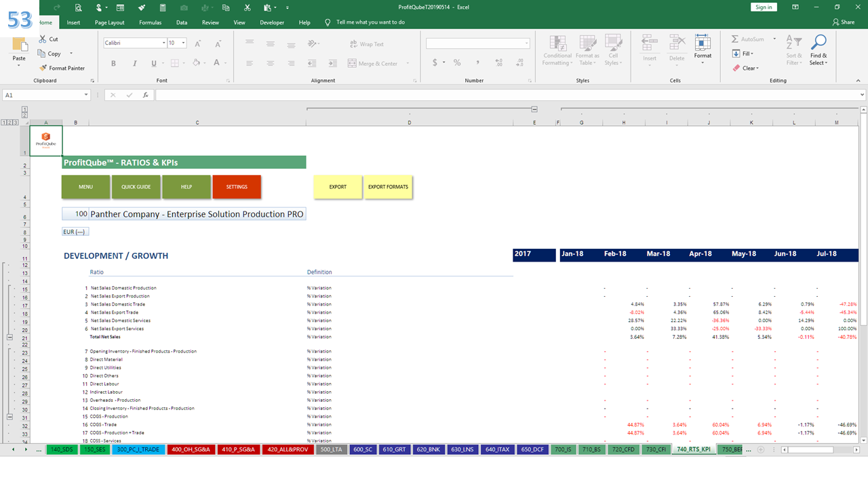
Task: Click the Decrease Indent icon
Action: (x=311, y=63)
